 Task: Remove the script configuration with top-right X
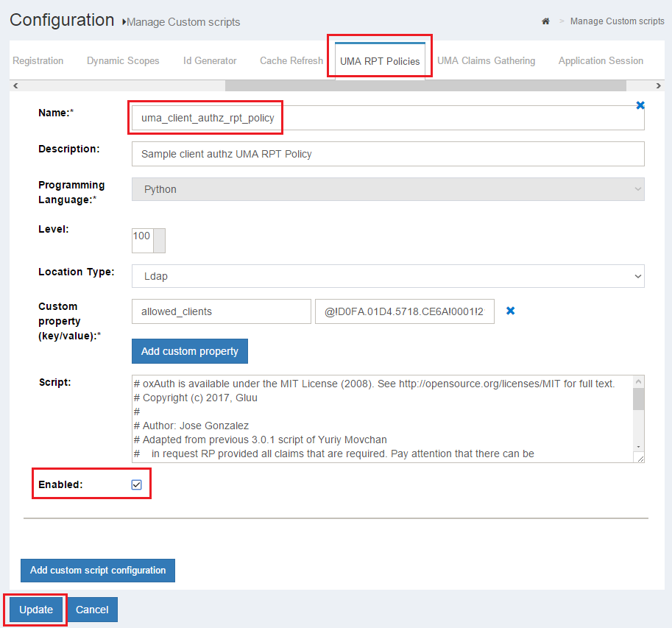(x=640, y=105)
